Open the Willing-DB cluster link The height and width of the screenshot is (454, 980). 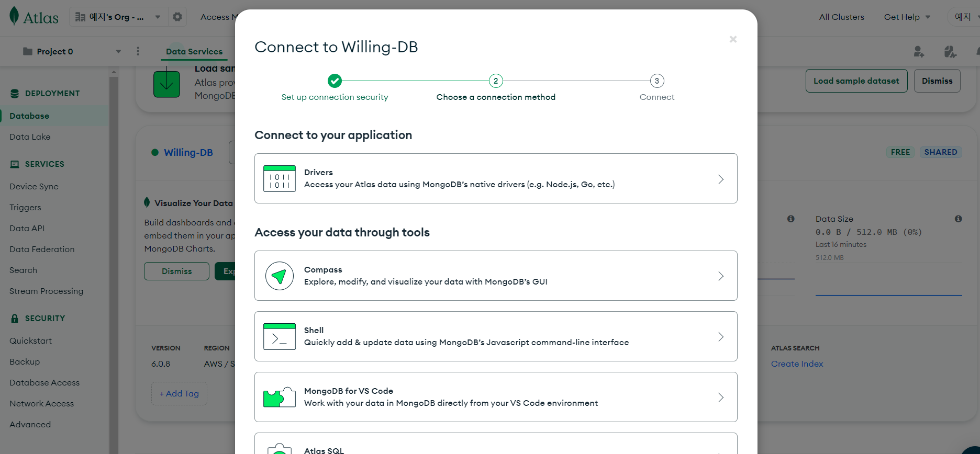(188, 153)
